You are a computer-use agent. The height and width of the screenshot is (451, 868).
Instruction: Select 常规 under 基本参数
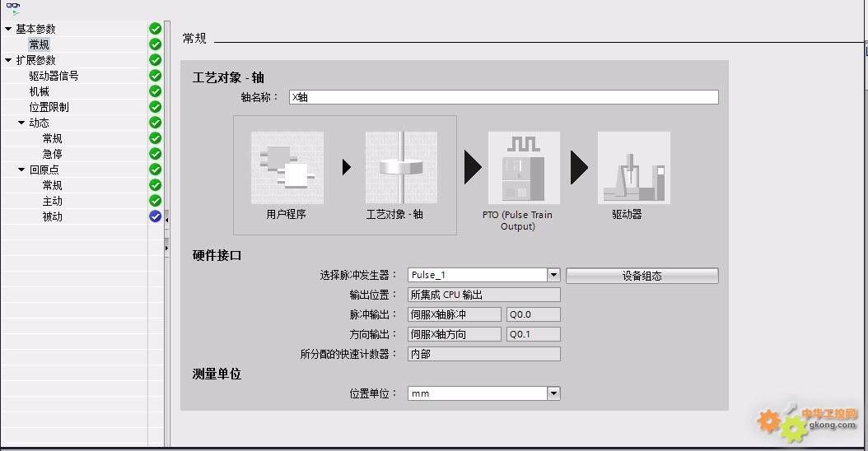coord(40,44)
